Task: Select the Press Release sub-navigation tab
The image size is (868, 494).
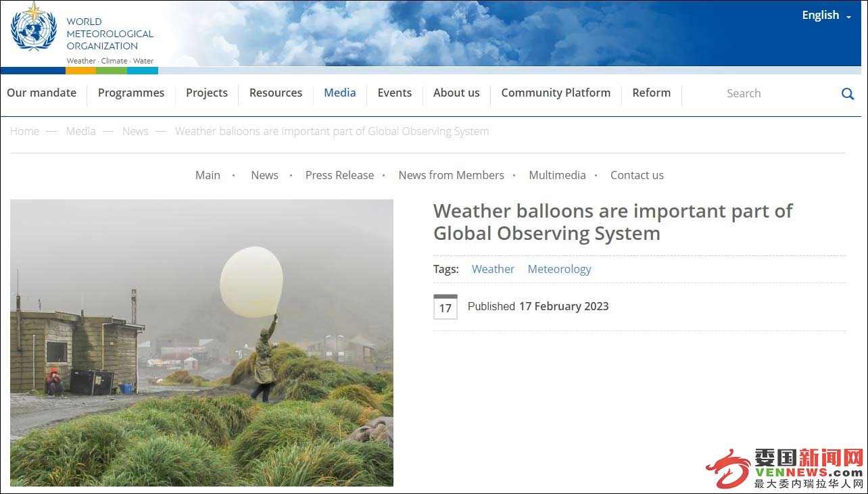Action: pos(339,175)
